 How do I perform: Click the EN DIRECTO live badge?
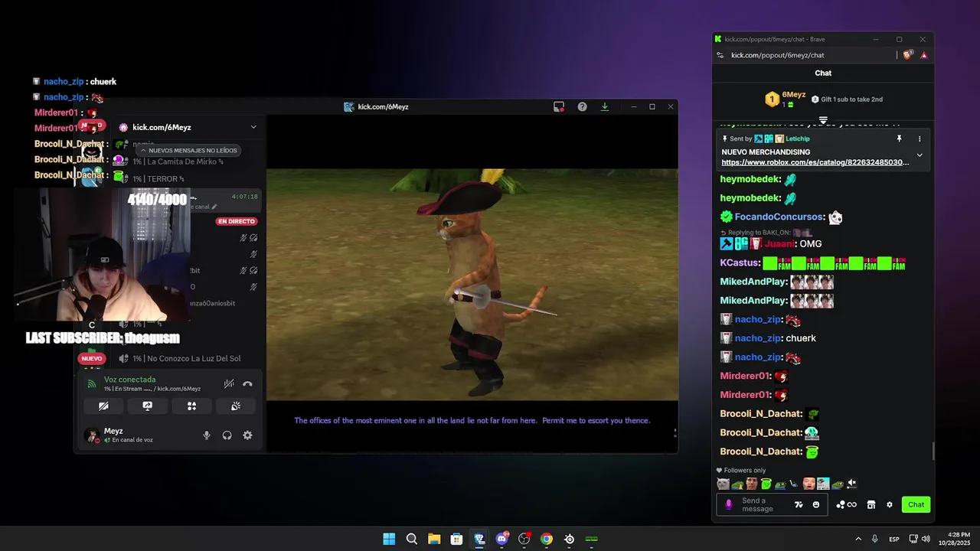(236, 221)
